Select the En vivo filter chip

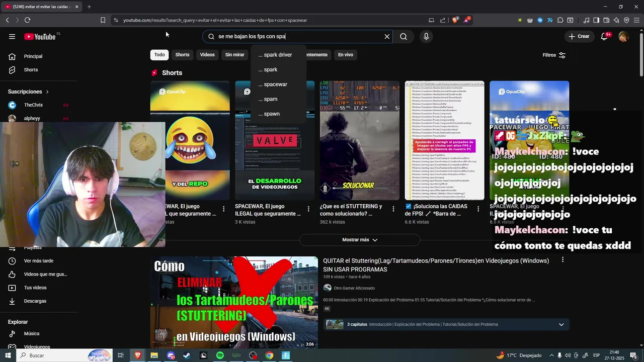tap(345, 55)
